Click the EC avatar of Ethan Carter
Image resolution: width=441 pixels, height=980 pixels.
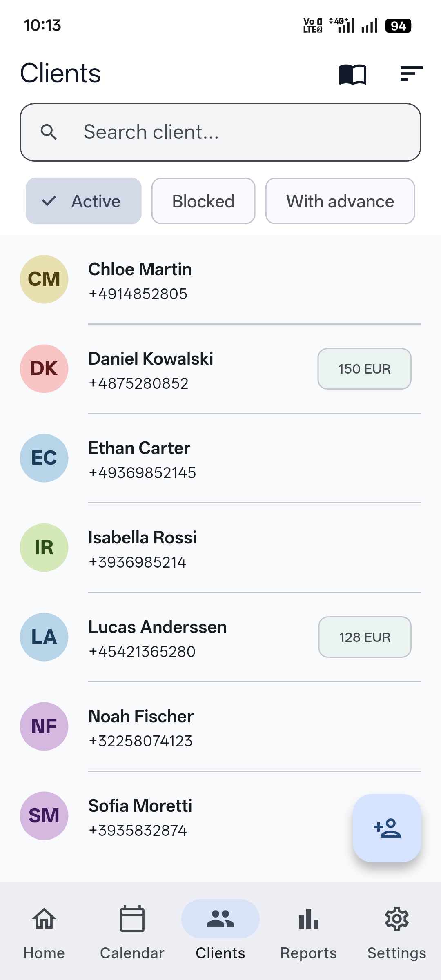pyautogui.click(x=44, y=458)
